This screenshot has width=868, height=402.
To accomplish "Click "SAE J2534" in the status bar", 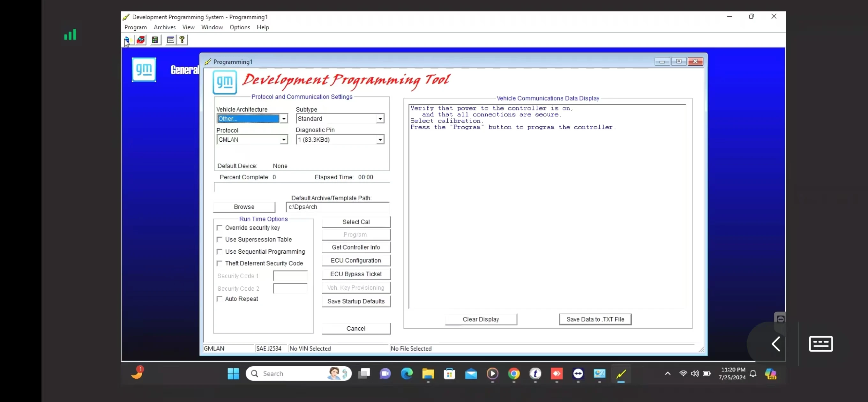I will pos(269,349).
